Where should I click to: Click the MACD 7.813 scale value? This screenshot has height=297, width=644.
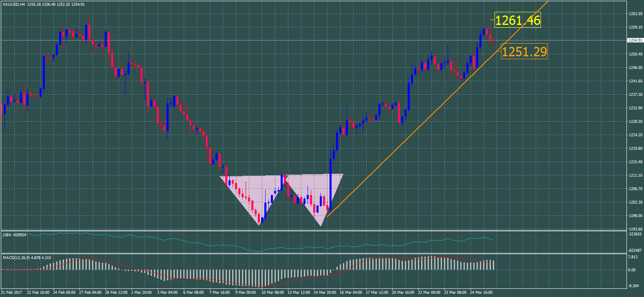click(633, 257)
